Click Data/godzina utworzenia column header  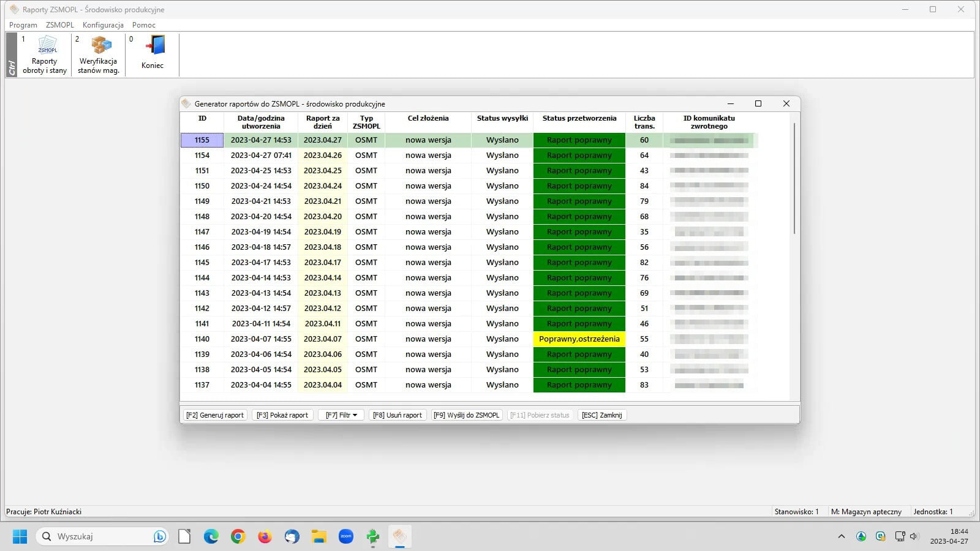[261, 122]
